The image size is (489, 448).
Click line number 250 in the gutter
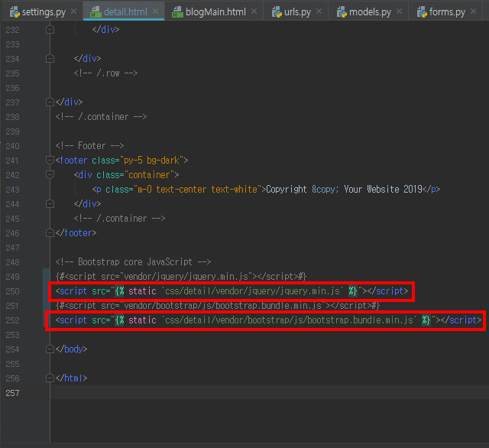[12, 291]
